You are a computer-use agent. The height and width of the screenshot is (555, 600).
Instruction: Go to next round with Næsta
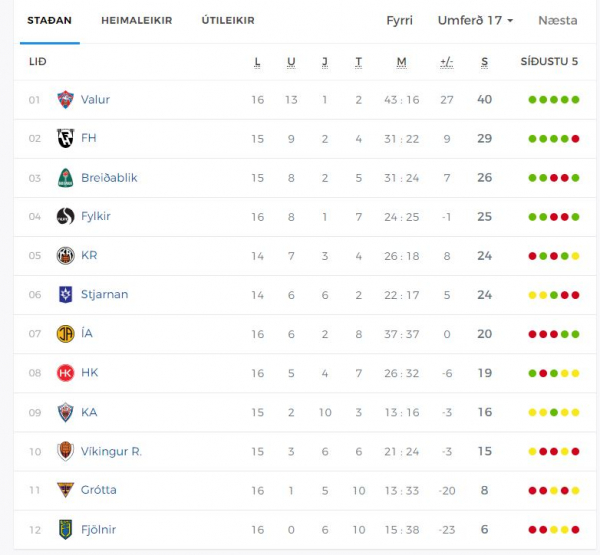(558, 20)
